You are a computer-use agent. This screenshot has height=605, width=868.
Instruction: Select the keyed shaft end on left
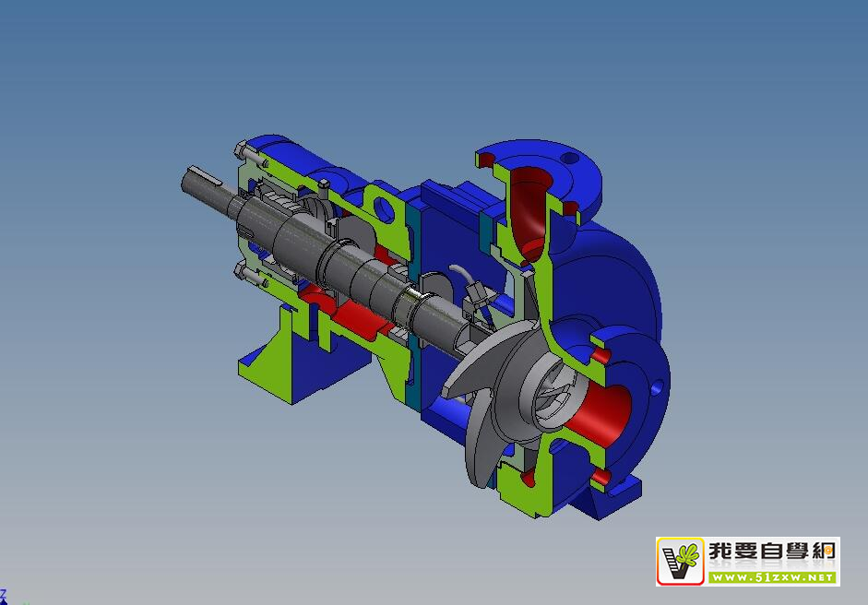tap(201, 180)
